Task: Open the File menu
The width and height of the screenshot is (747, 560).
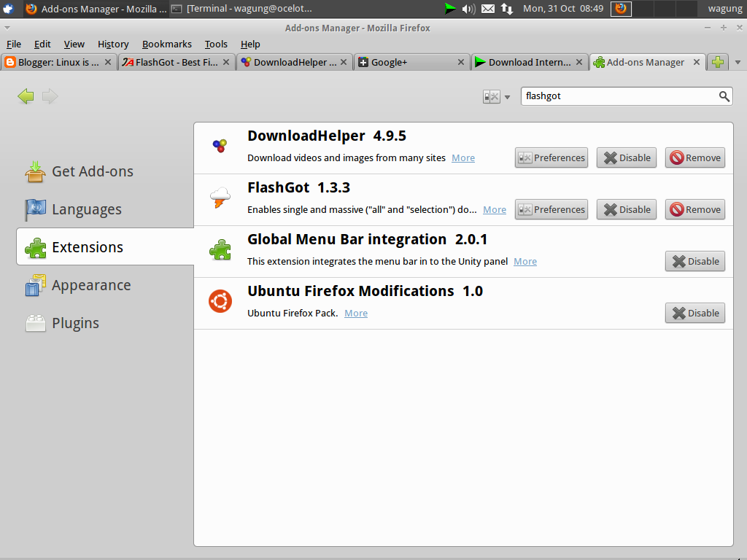Action: (x=13, y=44)
